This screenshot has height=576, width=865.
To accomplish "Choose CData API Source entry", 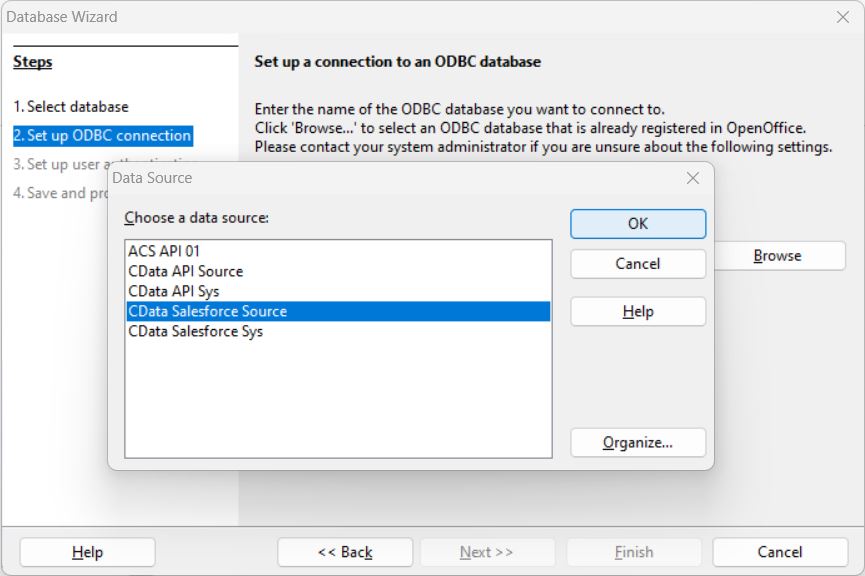I will click(x=185, y=271).
